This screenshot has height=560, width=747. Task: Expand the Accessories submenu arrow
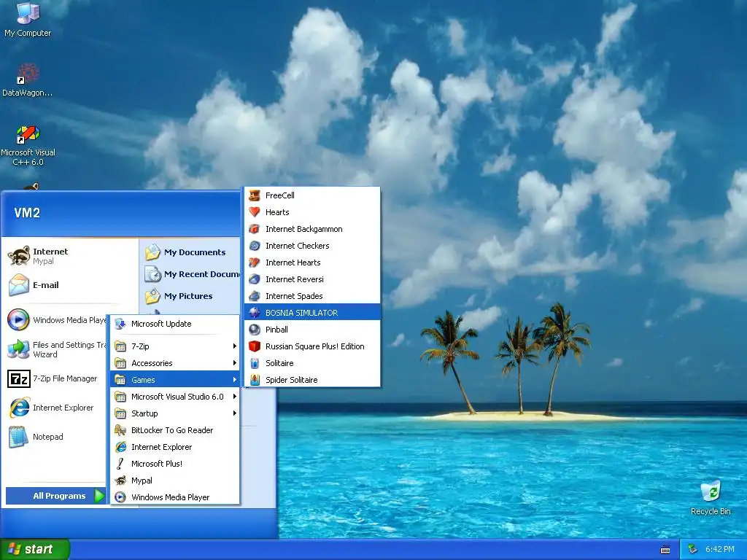[234, 363]
